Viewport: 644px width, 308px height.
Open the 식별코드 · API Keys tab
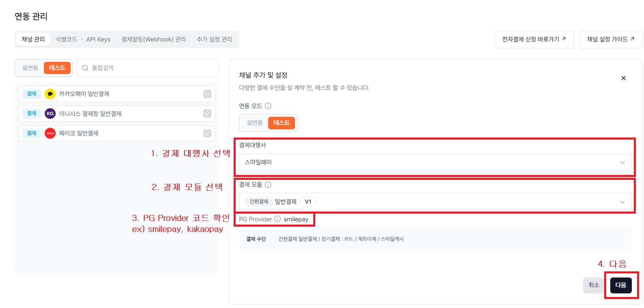coord(83,39)
